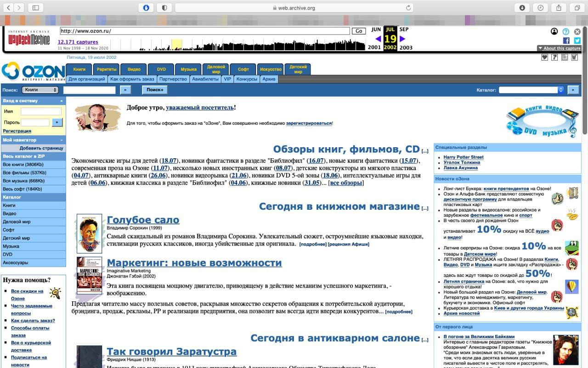588x368 pixels.
Task: Open the clock history icon in the toolbar
Action: tap(541, 8)
